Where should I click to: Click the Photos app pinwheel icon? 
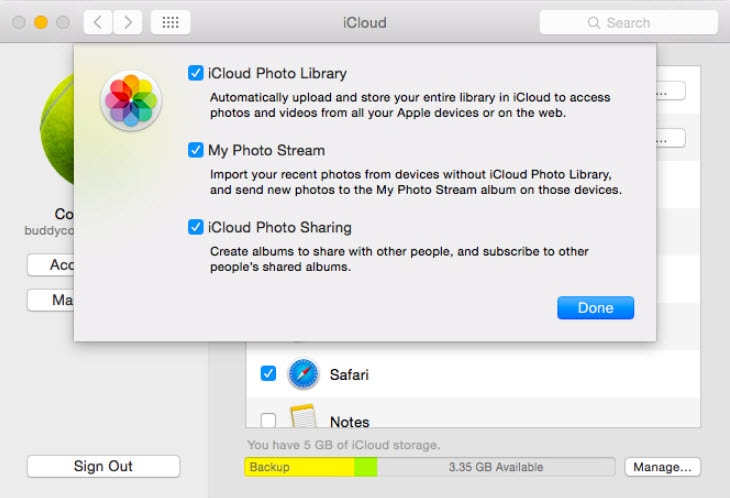point(130,101)
